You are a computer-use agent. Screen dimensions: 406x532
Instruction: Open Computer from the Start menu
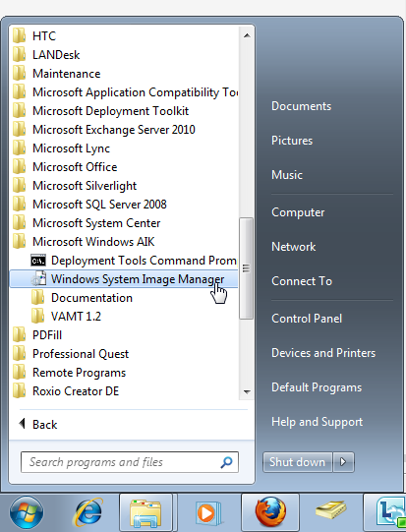298,212
